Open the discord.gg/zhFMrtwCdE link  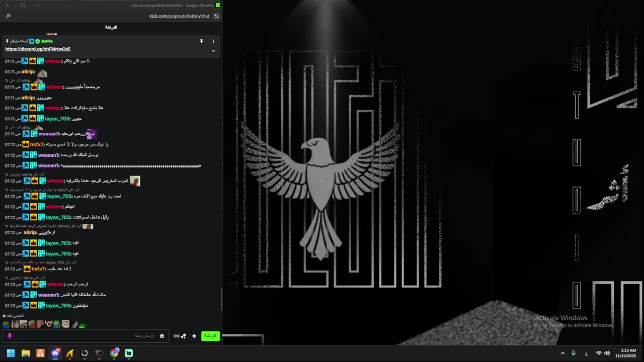coord(38,49)
